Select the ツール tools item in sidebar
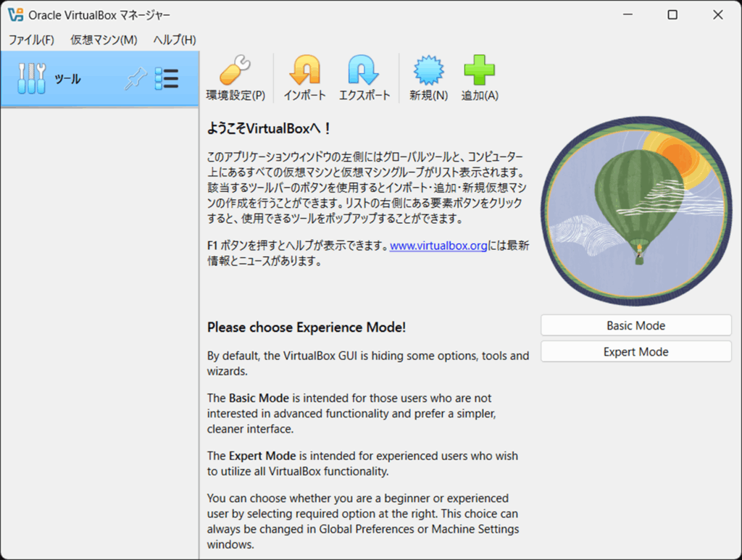Image resolution: width=742 pixels, height=560 pixels. point(99,78)
